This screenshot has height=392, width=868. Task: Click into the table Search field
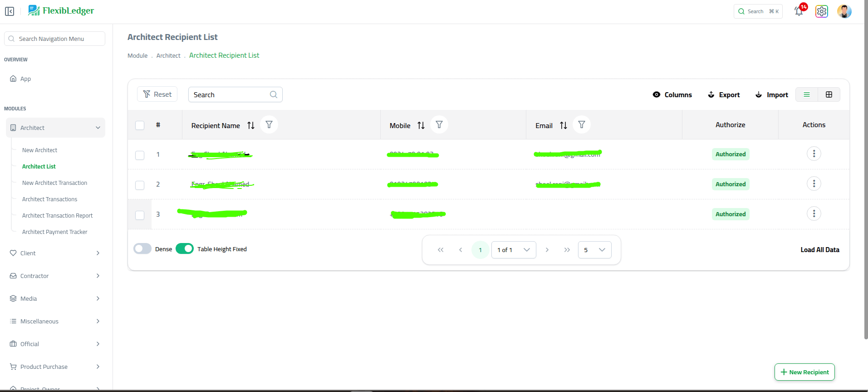click(x=229, y=94)
